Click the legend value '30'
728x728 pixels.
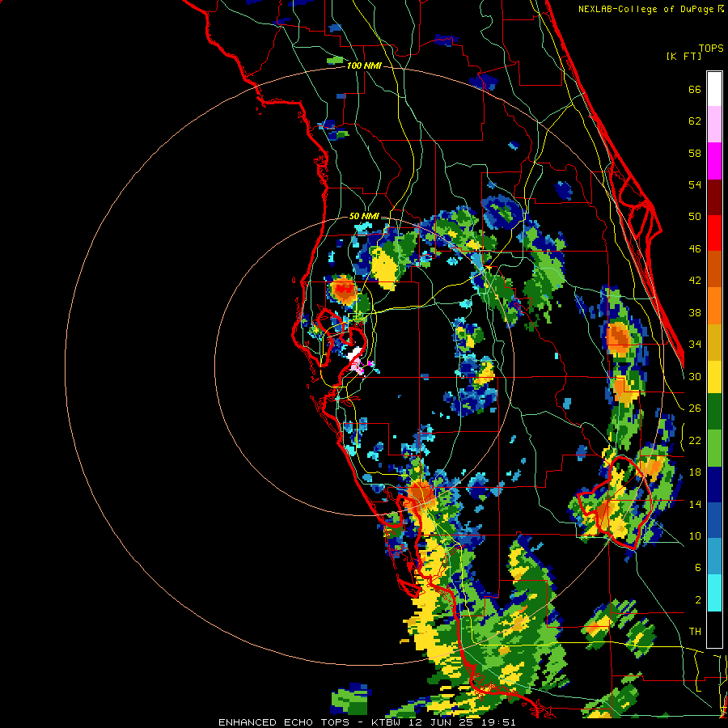695,376
